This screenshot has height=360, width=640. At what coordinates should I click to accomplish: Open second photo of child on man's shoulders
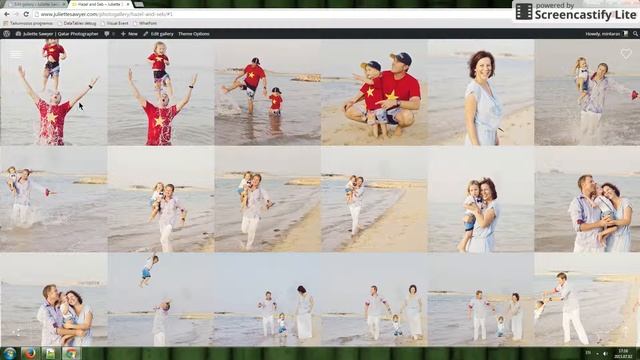[x=160, y=92]
